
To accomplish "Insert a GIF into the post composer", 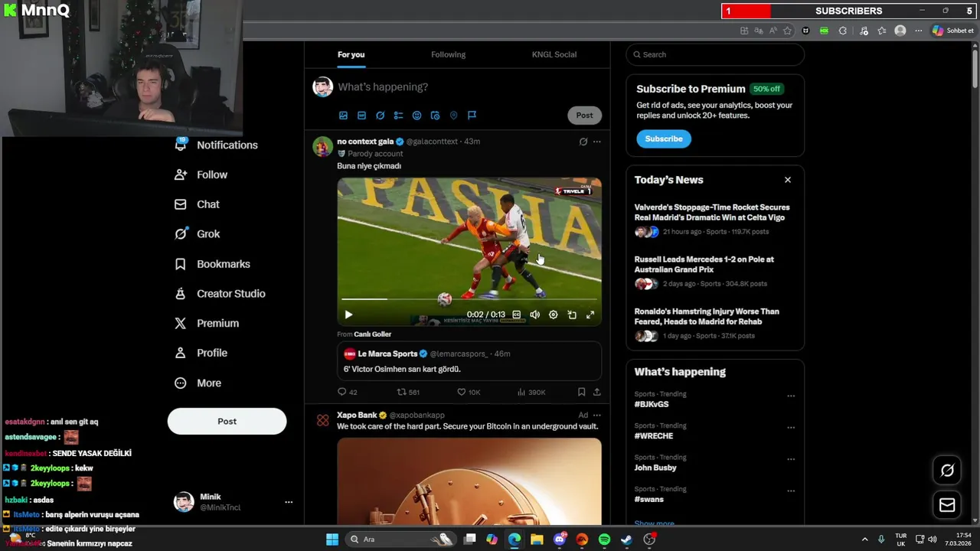I will tap(361, 116).
